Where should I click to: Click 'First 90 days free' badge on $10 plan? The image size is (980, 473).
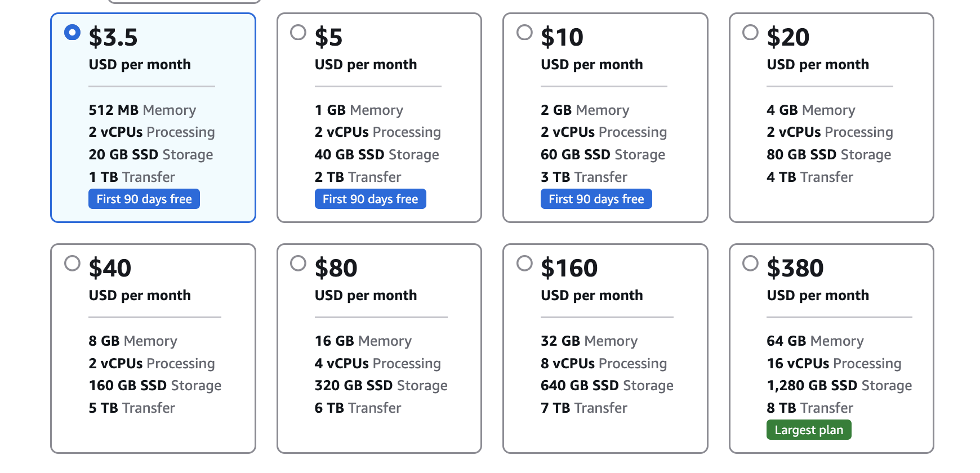pos(596,199)
